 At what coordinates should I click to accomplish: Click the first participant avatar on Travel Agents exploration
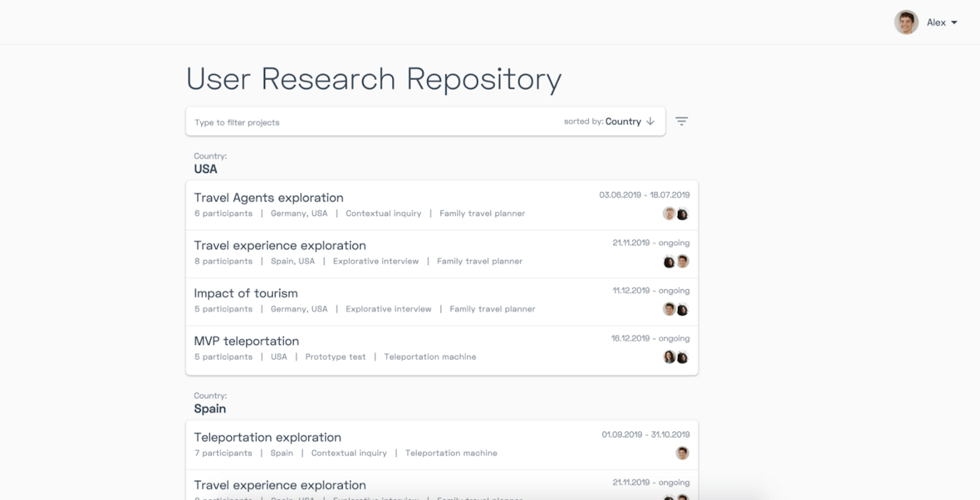point(669,213)
